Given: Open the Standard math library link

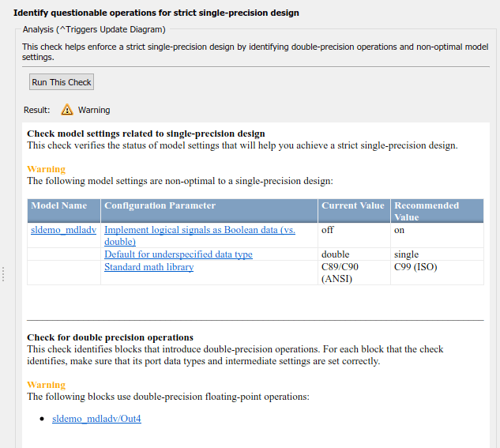Looking at the screenshot, I should (148, 267).
